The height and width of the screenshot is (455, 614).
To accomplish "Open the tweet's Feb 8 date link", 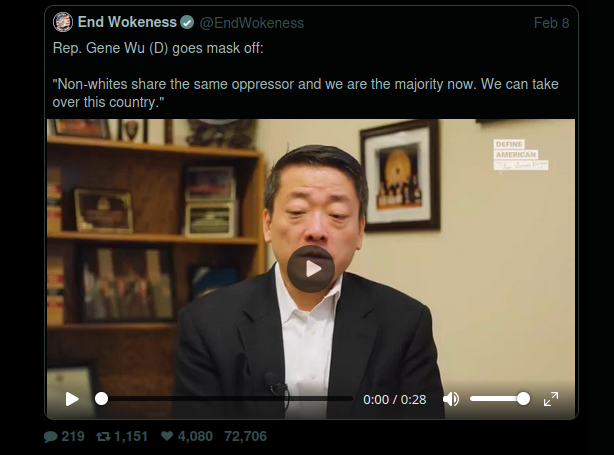I will [x=551, y=23].
